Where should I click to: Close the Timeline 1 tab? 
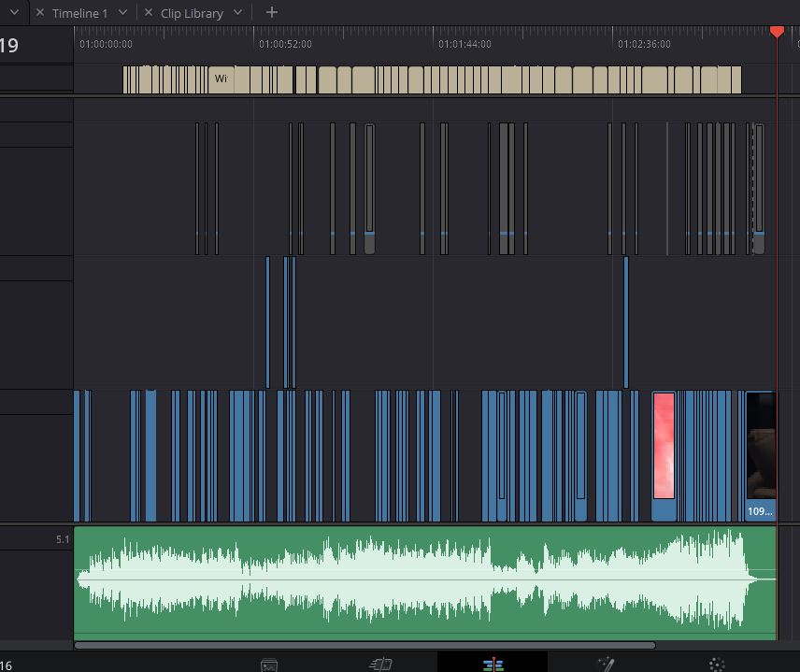(40, 13)
